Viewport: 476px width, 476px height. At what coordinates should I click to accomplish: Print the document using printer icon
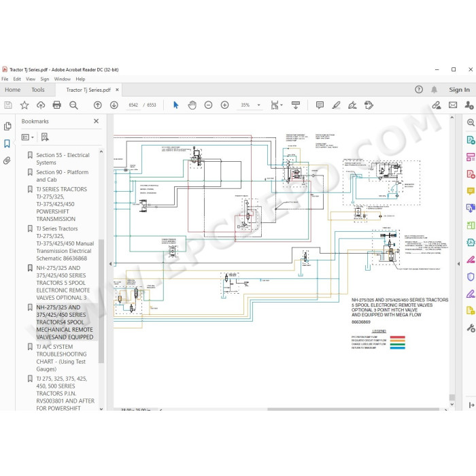[56, 105]
